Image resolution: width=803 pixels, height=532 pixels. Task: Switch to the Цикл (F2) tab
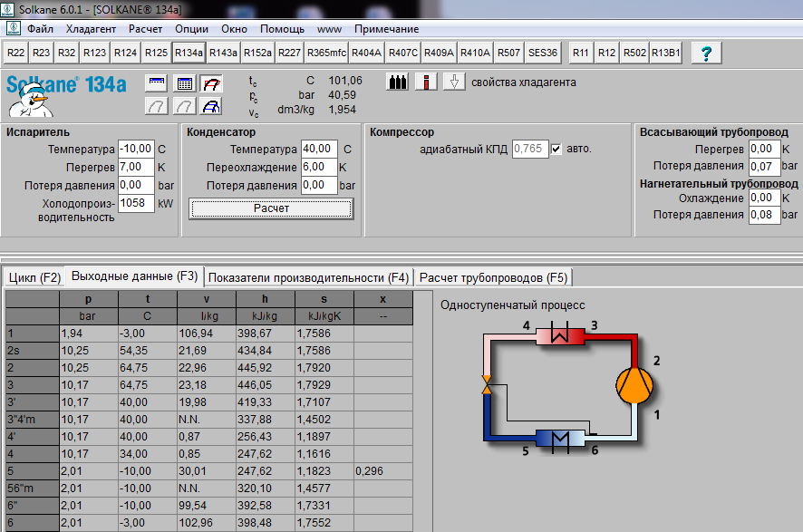click(x=34, y=277)
